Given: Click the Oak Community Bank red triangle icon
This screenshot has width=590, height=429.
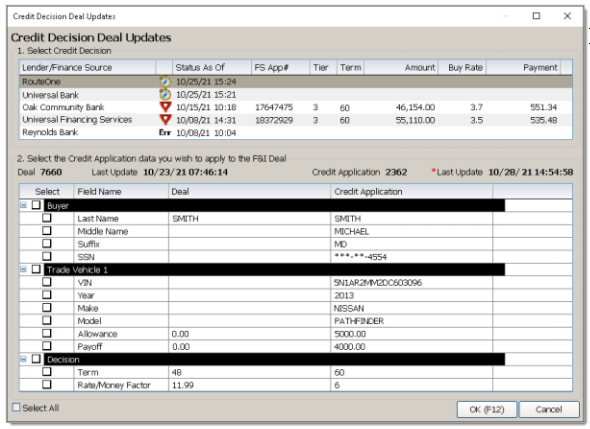Looking at the screenshot, I should coord(165,107).
